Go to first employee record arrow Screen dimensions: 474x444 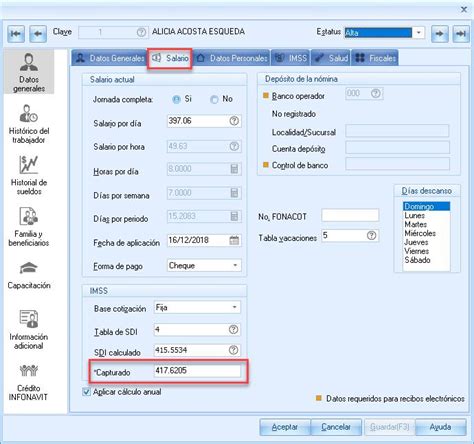pos(16,33)
